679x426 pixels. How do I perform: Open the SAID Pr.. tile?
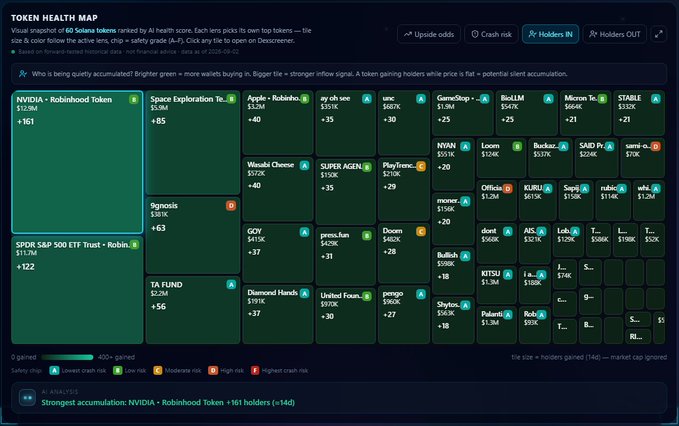tap(596, 158)
